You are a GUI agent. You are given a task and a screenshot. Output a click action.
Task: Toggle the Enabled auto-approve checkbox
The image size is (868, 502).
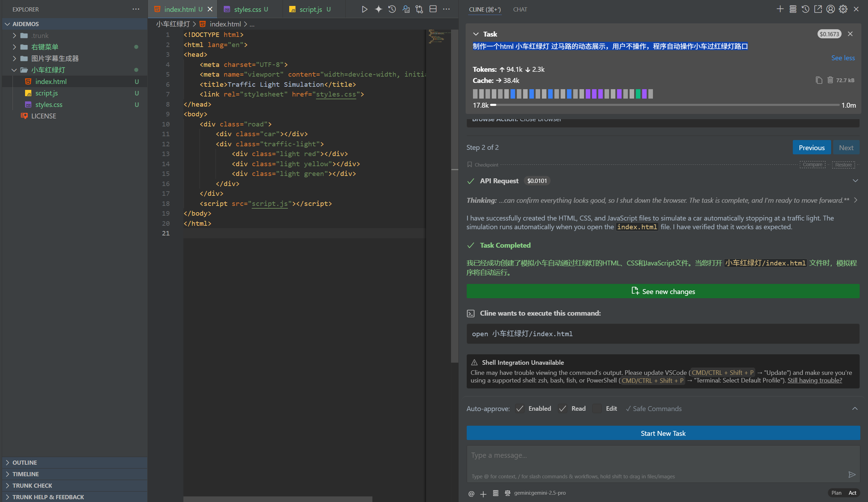point(520,409)
